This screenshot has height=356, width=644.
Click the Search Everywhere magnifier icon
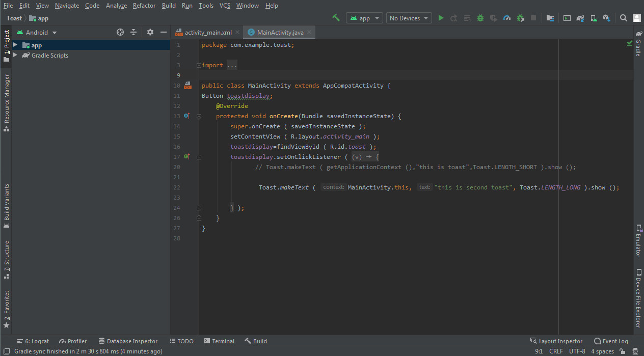click(x=624, y=18)
